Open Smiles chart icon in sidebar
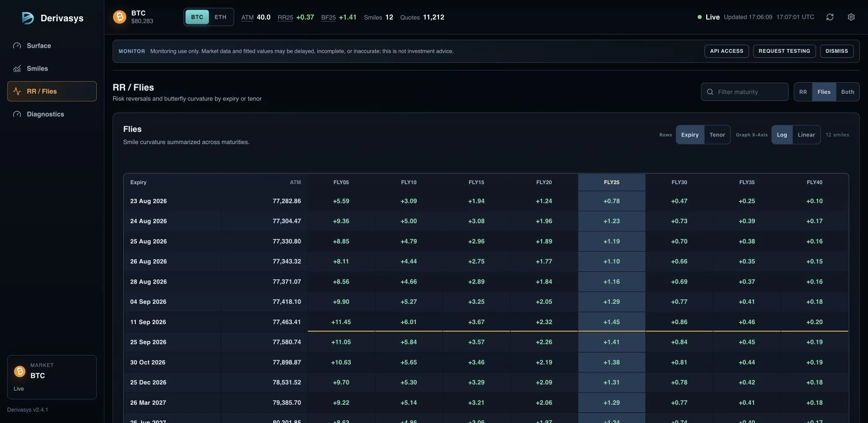The height and width of the screenshot is (423, 868). pyautogui.click(x=17, y=68)
